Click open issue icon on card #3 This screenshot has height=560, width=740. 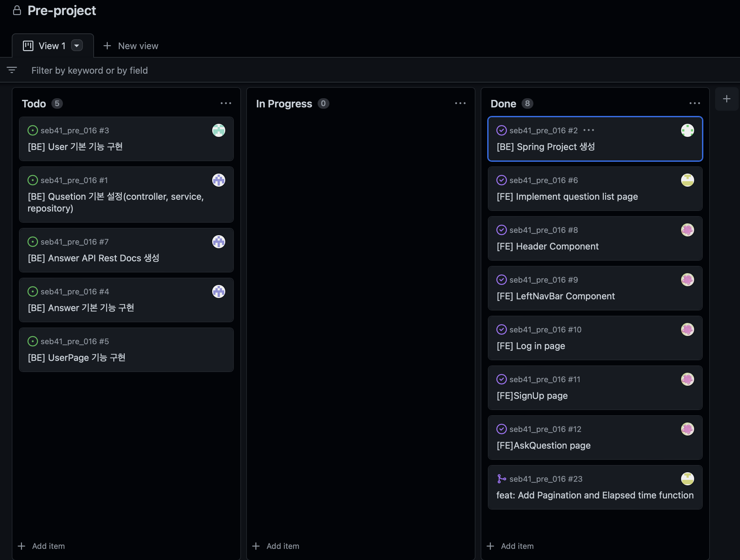[x=32, y=130]
